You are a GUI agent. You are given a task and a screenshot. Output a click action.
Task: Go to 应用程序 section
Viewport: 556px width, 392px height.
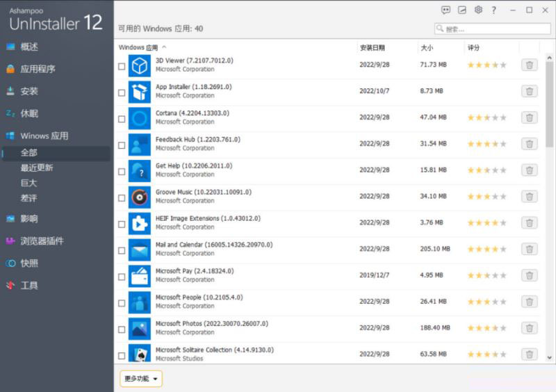[x=38, y=69]
